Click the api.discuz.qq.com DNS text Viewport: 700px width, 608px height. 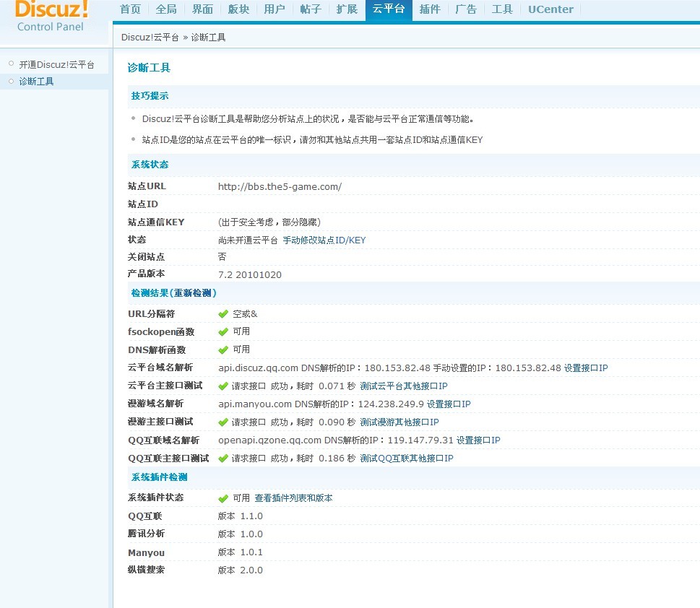[324, 368]
